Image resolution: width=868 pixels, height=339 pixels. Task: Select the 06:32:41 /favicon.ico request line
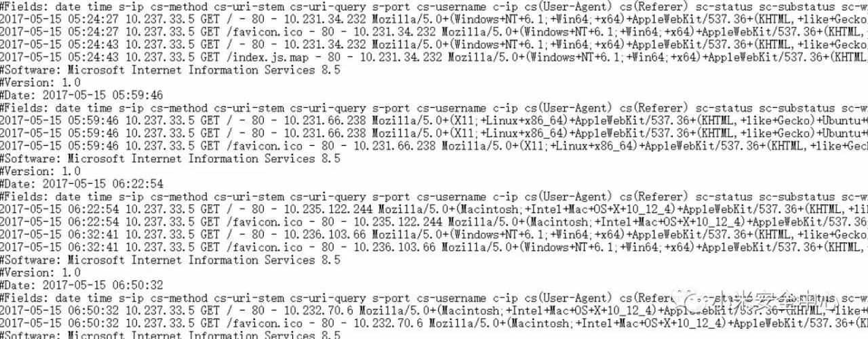434,247
